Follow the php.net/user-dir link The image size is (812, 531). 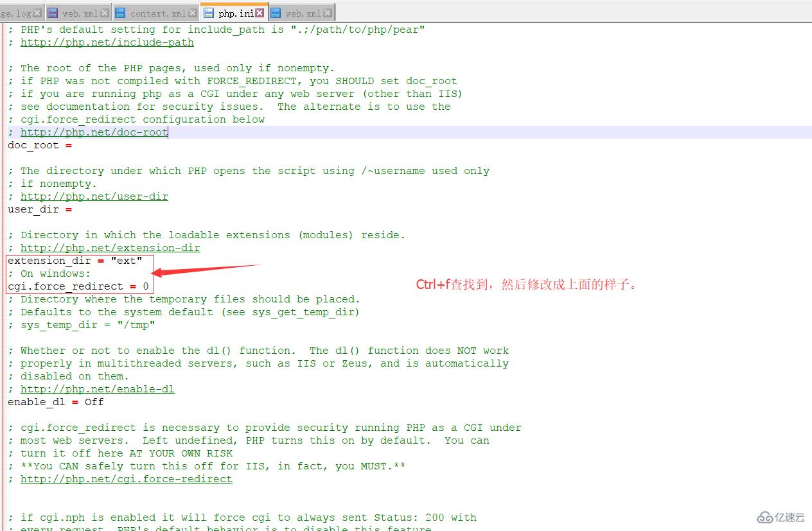pyautogui.click(x=94, y=196)
